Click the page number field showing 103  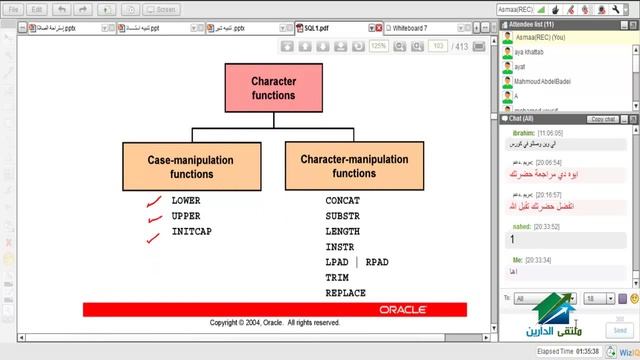[438, 46]
